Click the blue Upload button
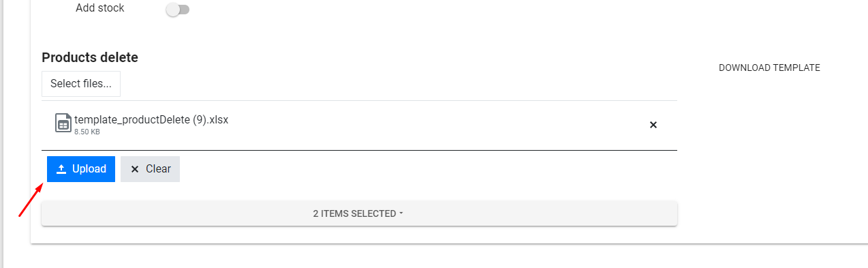 (x=81, y=169)
